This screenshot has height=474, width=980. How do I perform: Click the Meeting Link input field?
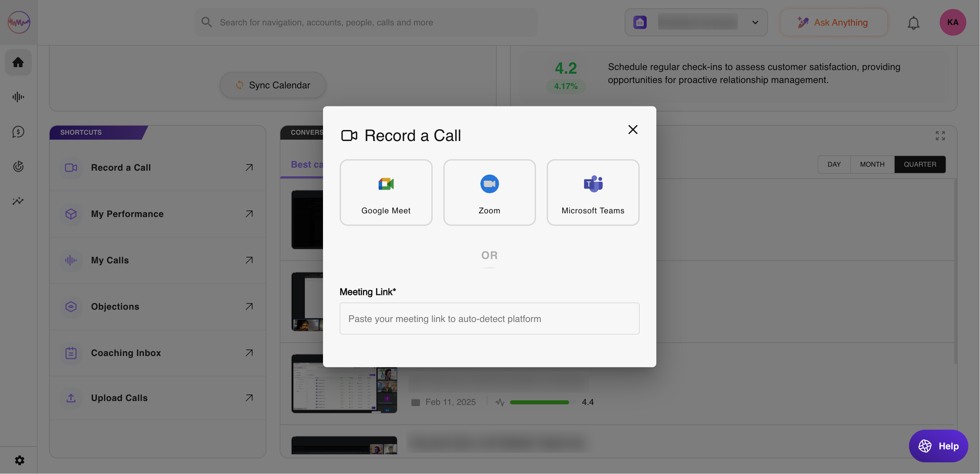point(489,319)
